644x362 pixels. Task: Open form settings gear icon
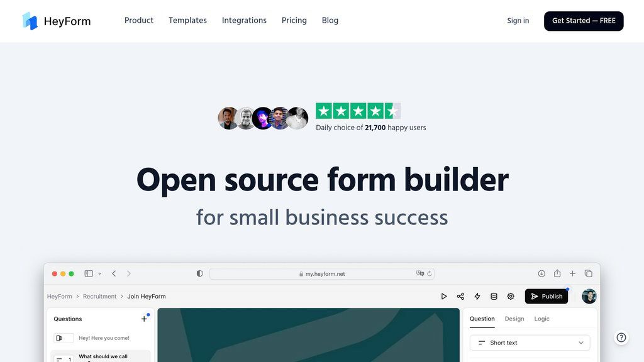511,297
